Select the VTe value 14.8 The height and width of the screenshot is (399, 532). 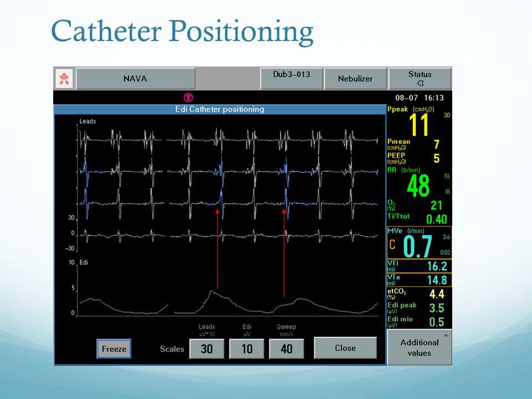437,280
